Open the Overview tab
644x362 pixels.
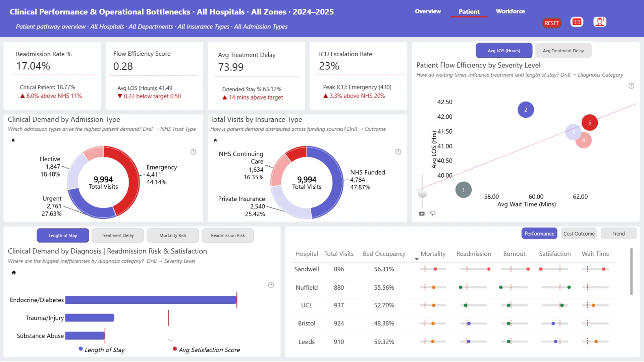[428, 11]
